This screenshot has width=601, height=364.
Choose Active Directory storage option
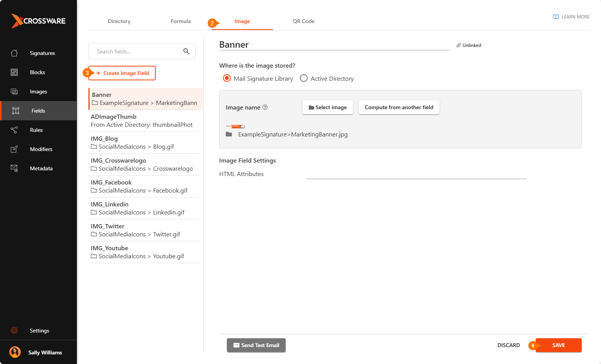pyautogui.click(x=304, y=78)
